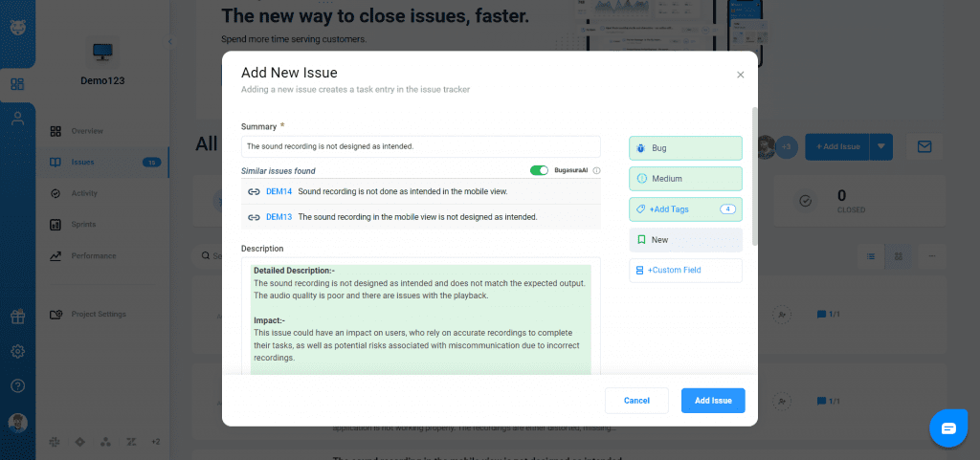
Task: Click the Demo123 project monitor icon
Action: (101, 53)
